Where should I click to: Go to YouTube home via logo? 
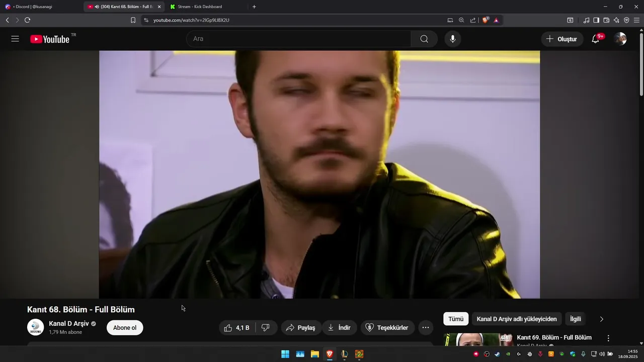click(x=49, y=39)
